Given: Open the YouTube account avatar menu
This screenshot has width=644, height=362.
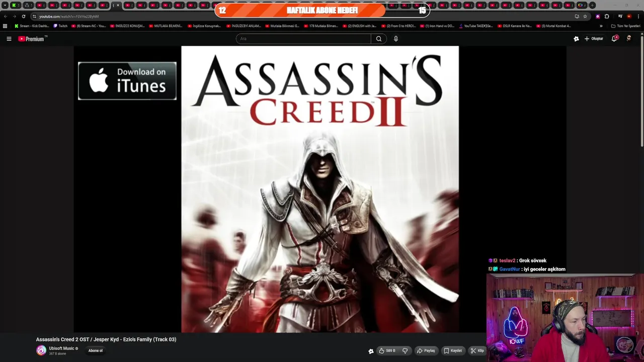Looking at the screenshot, I should [x=629, y=39].
